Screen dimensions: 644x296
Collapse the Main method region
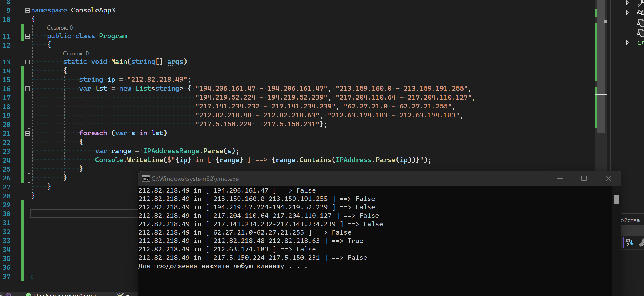pyautogui.click(x=27, y=62)
